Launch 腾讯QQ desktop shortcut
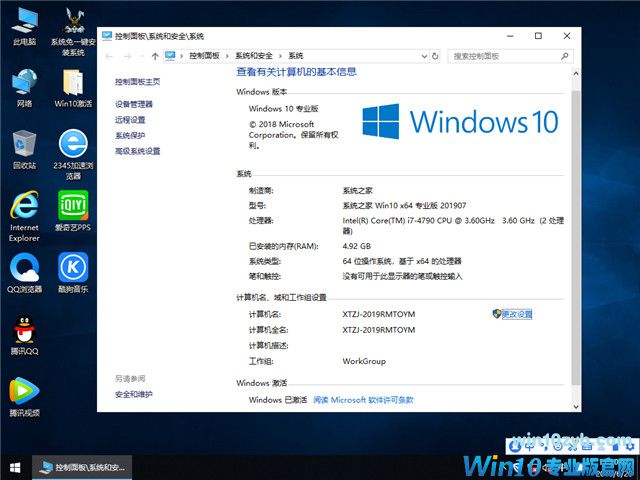Image resolution: width=640 pixels, height=480 pixels. [24, 335]
